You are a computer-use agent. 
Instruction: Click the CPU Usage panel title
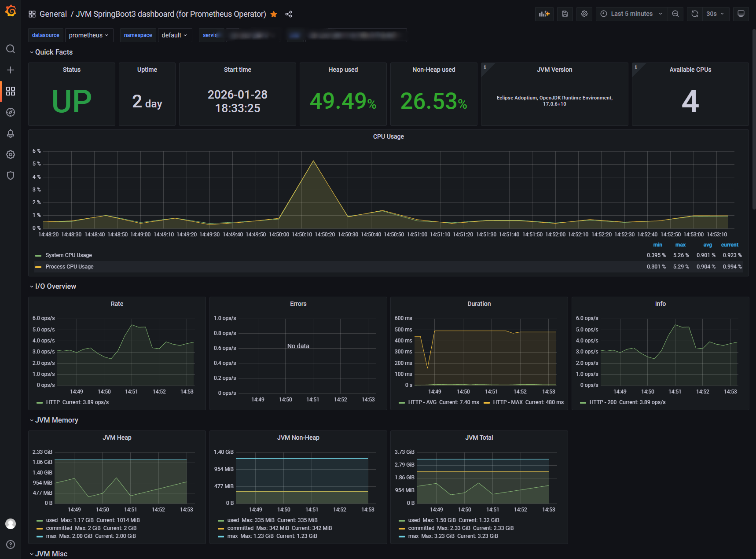coord(388,136)
